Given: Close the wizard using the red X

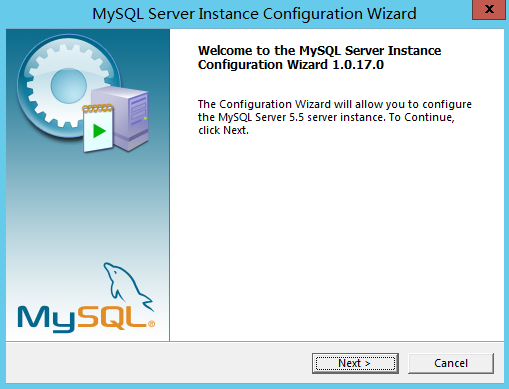Looking at the screenshot, I should pyautogui.click(x=489, y=10).
